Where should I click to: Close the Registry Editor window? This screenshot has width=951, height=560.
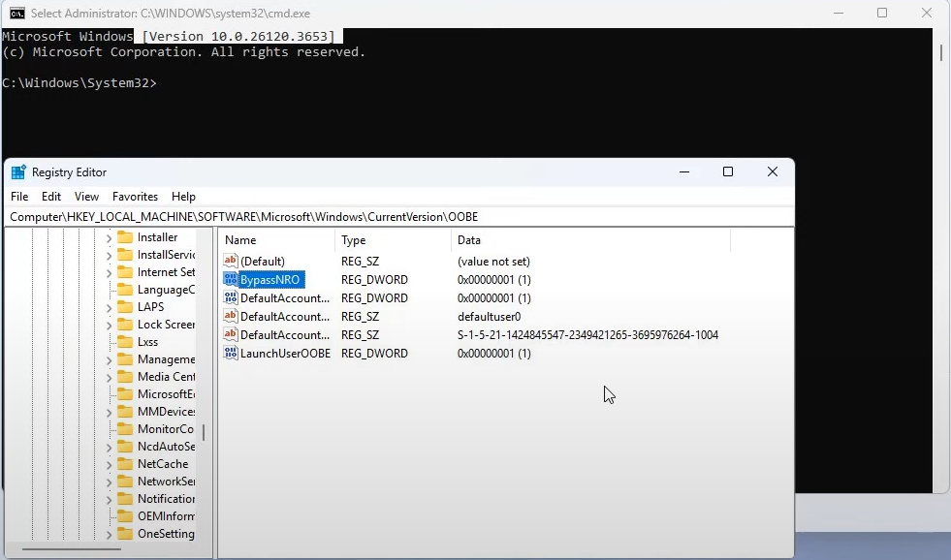click(772, 171)
